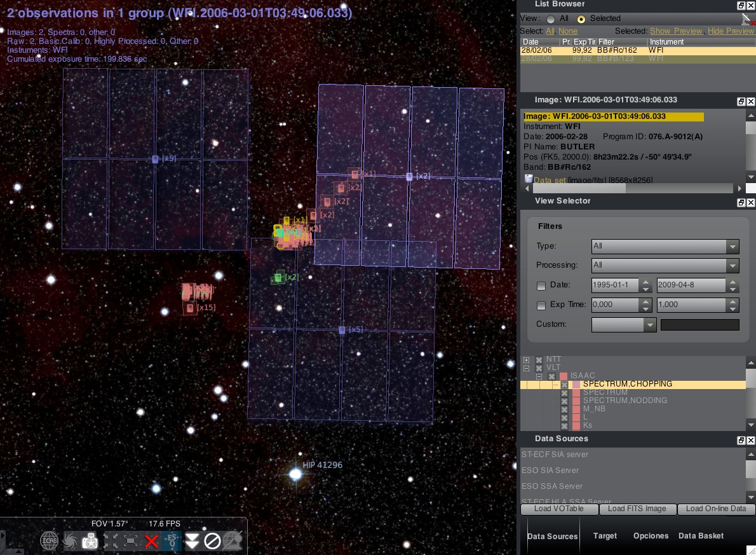The image size is (756, 555).
Task: Expand the NTT tree node
Action: pyautogui.click(x=526, y=360)
